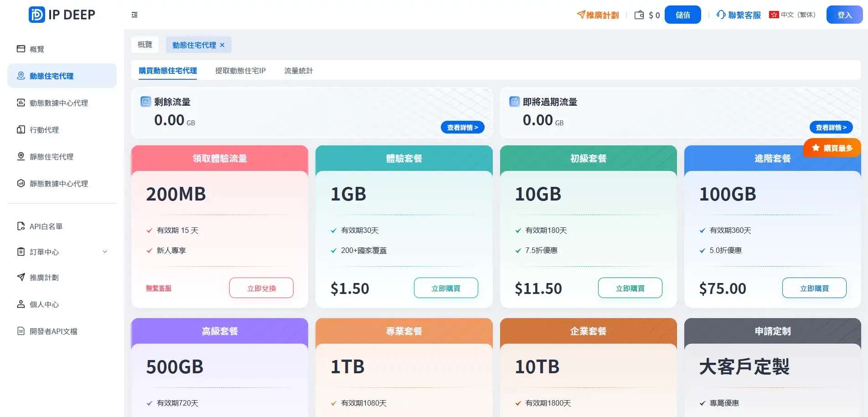This screenshot has width=868, height=417.
Task: Click the 聯繫客服 link in trial card
Action: pos(159,288)
